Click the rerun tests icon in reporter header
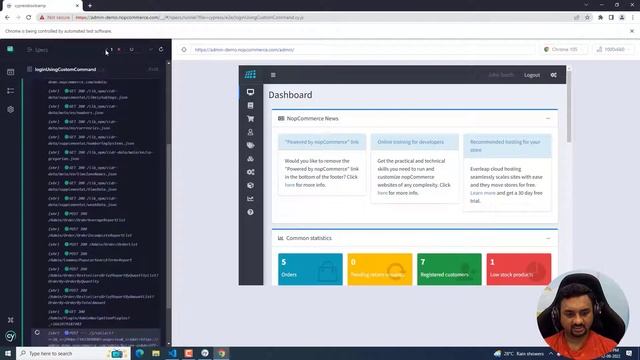The height and width of the screenshot is (360, 640). pyautogui.click(x=161, y=49)
